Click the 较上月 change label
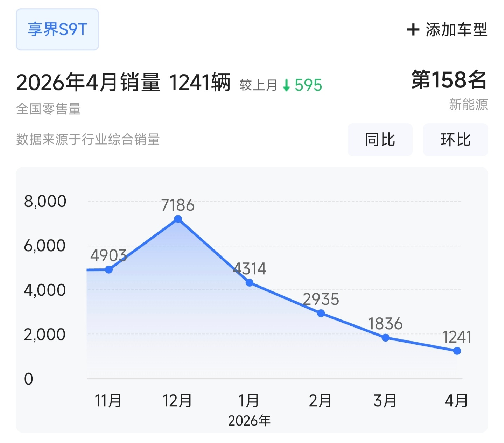The width and height of the screenshot is (504, 443). tap(259, 85)
